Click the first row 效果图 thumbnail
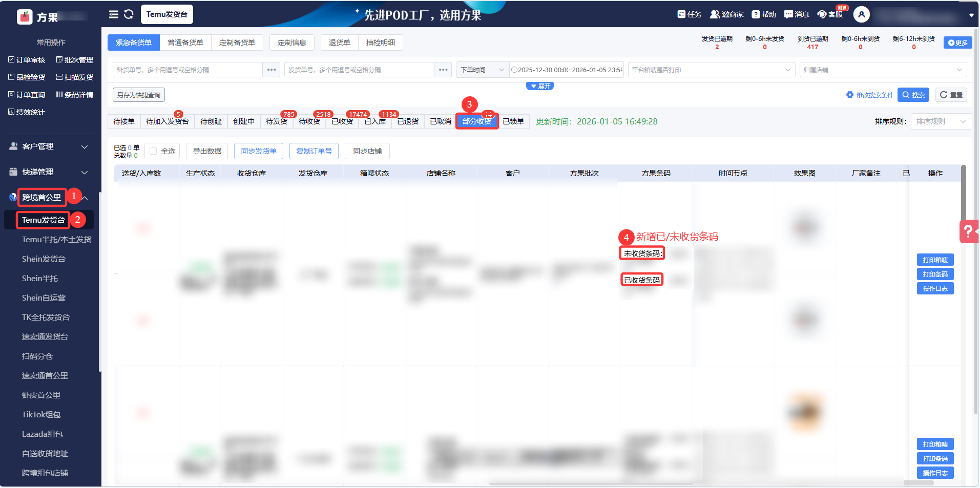980x488 pixels. (x=805, y=227)
